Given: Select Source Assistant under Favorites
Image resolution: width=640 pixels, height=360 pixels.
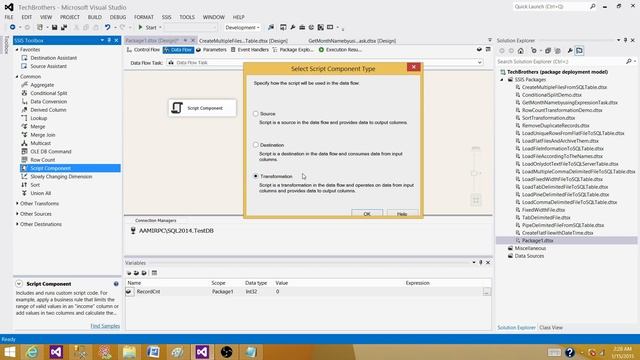Looking at the screenshot, I should pos(49,66).
